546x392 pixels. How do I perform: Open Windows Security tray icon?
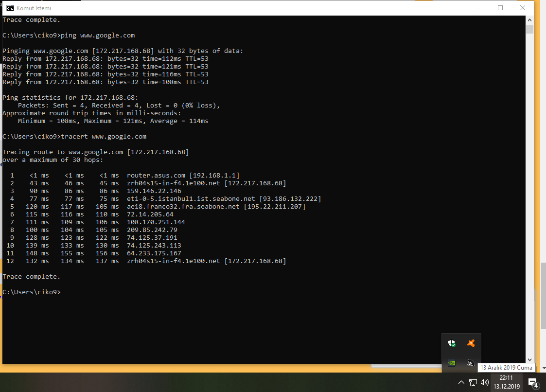coord(452,343)
